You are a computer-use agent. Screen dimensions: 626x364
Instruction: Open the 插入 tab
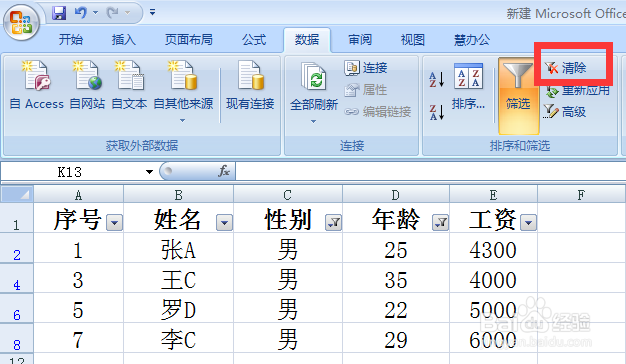coord(123,40)
